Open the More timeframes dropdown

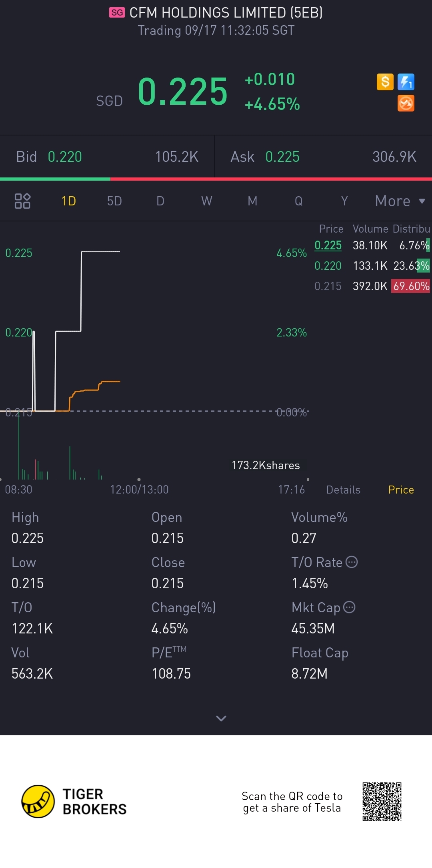click(x=399, y=201)
